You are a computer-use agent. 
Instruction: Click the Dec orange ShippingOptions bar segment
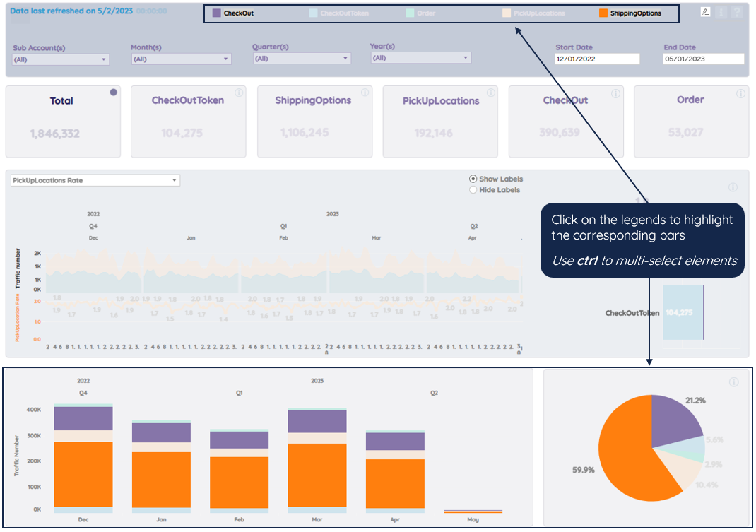83,474
